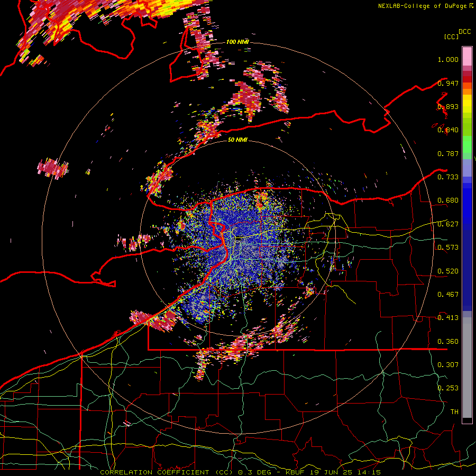
Task: Click the 1.000 value on the color scale
Action: [x=448, y=59]
